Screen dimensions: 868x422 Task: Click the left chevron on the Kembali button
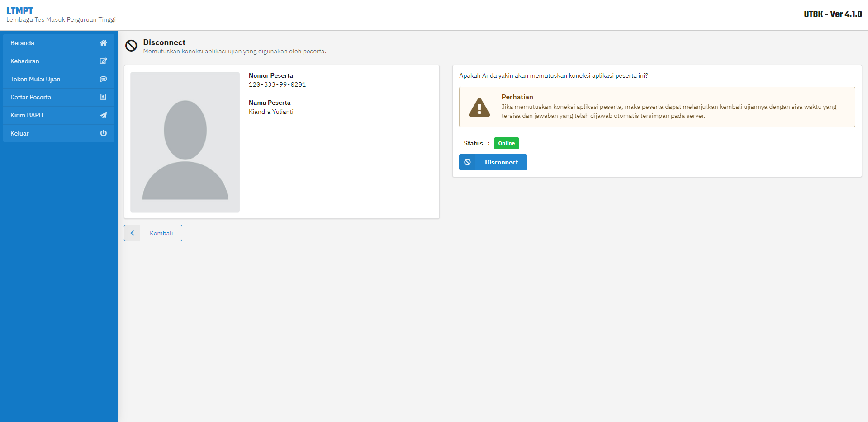(132, 233)
